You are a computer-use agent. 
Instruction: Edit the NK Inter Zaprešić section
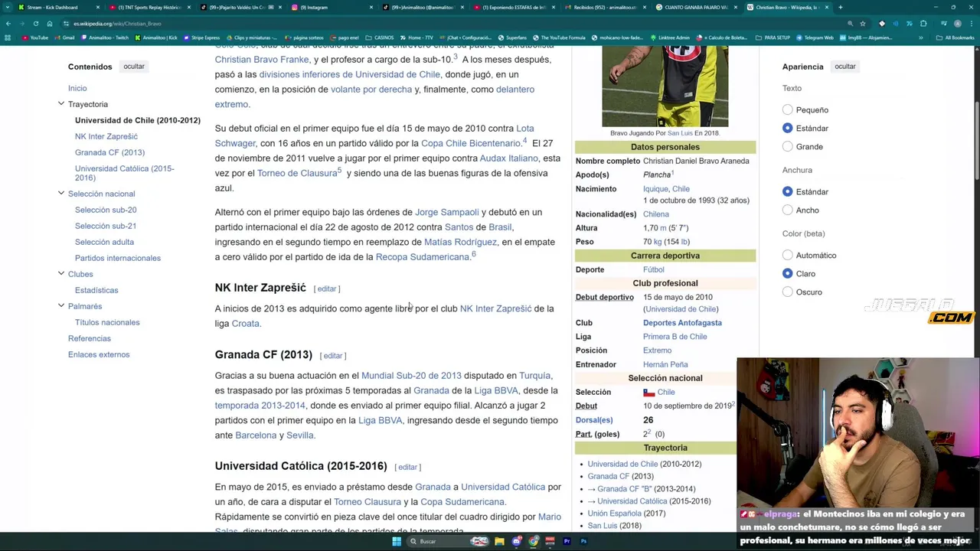click(x=327, y=289)
